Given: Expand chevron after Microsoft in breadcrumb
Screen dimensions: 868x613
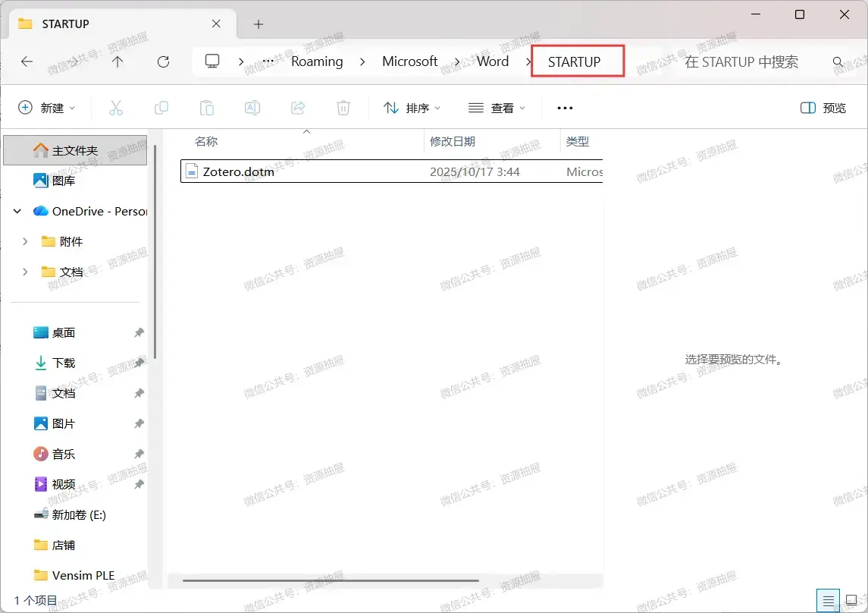Looking at the screenshot, I should tap(456, 61).
